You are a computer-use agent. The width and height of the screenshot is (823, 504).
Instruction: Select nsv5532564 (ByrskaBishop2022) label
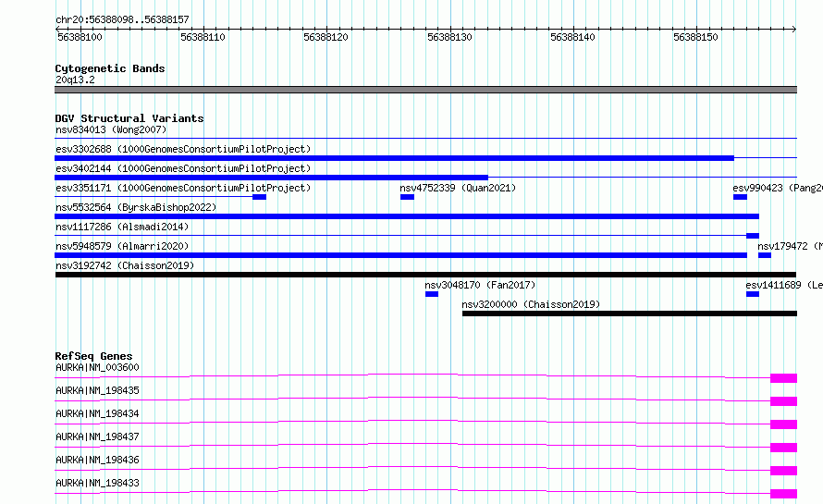click(x=136, y=207)
